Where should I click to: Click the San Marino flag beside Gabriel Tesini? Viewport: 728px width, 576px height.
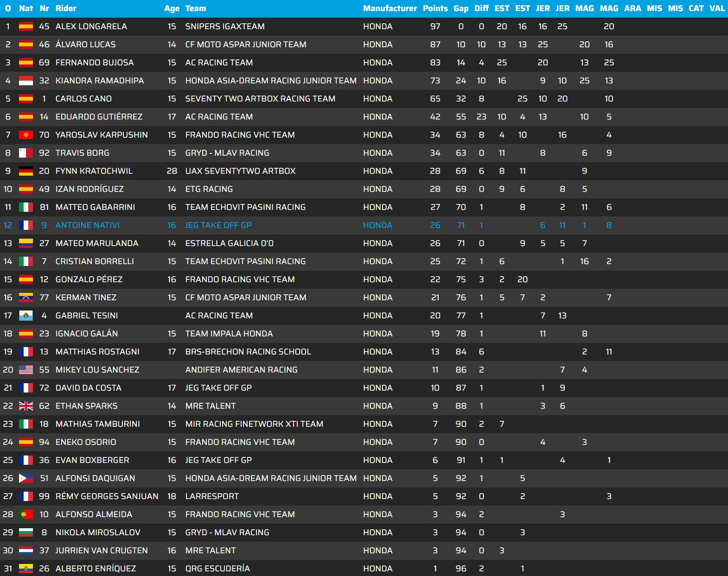pos(26,316)
